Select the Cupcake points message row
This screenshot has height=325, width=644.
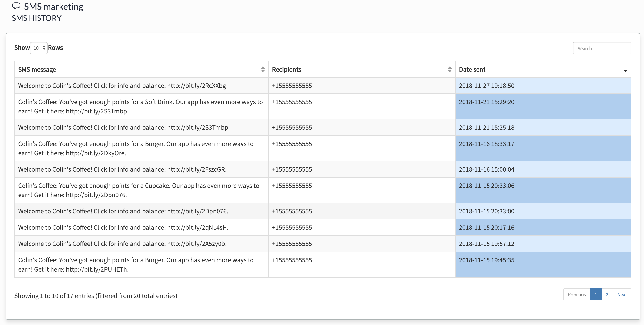point(139,190)
